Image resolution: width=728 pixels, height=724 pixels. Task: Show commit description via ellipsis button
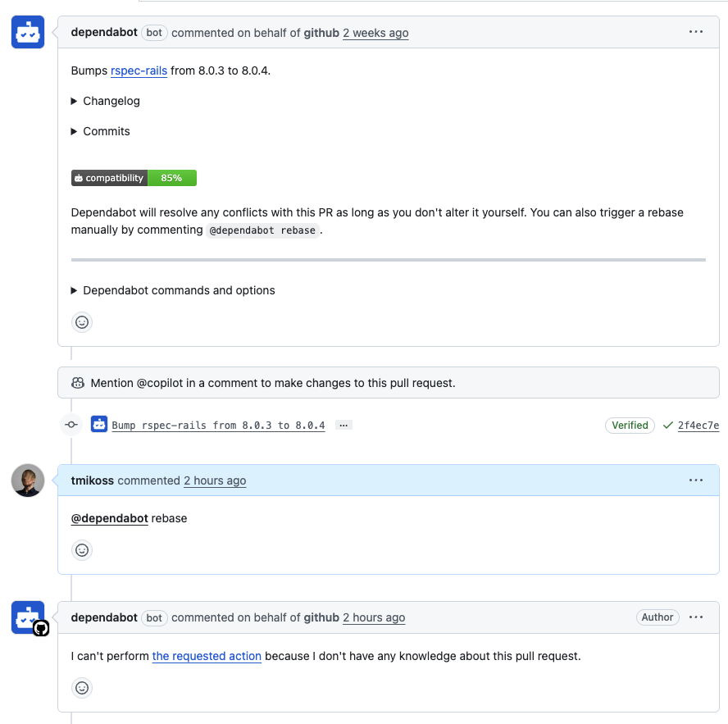(x=344, y=425)
